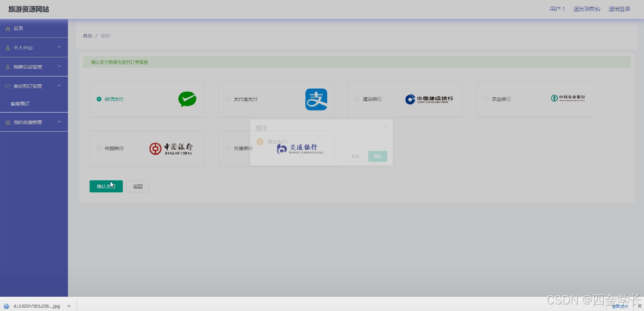Viewport: 644px width, 311px height.
Task: Close the browser download bar
Action: [x=639, y=306]
